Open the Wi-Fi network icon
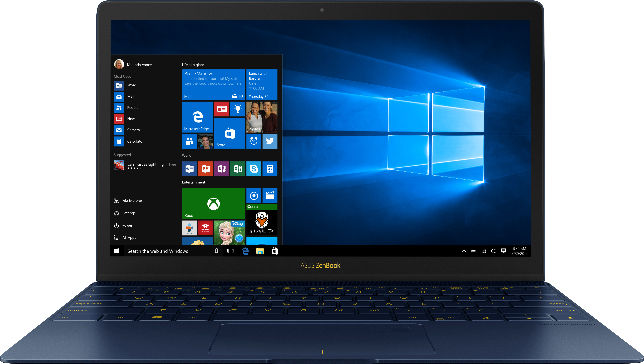 (484, 251)
